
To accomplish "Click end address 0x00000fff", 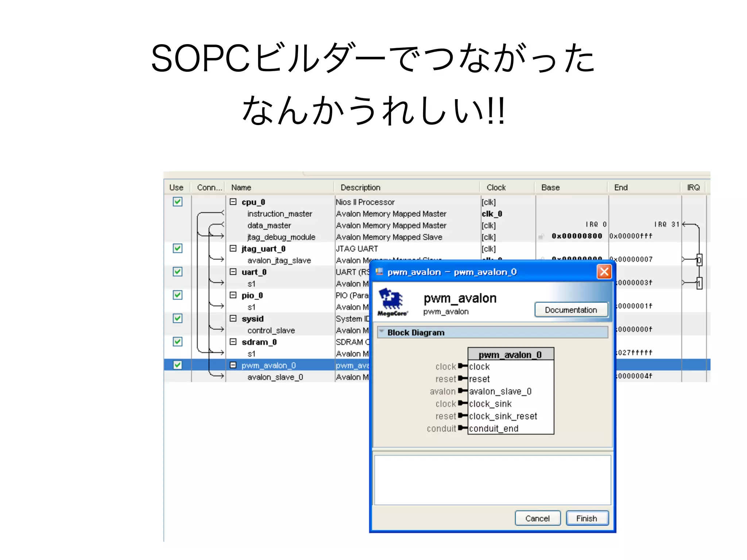I will (631, 236).
